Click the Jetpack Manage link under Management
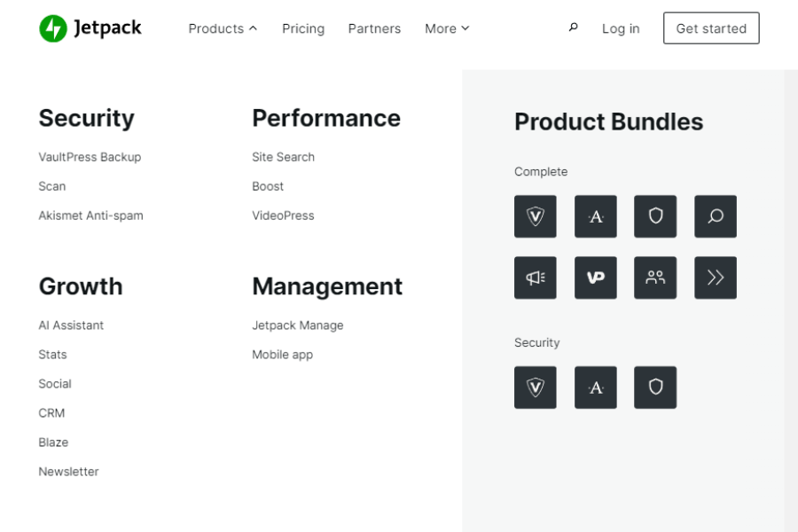798x532 pixels. click(x=297, y=325)
